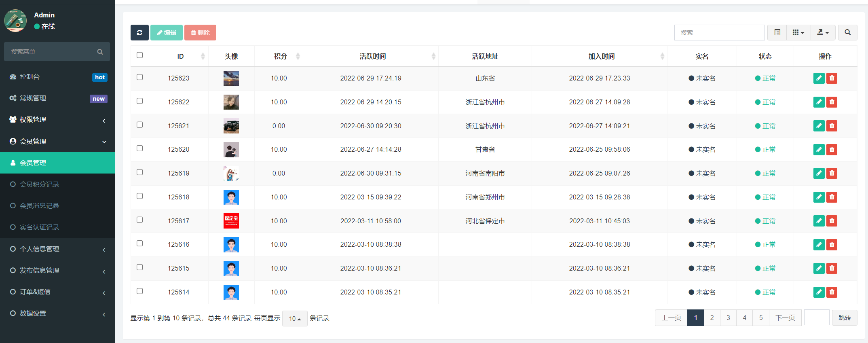Click edit pencil icon for member 125620
868x343 pixels.
point(819,150)
